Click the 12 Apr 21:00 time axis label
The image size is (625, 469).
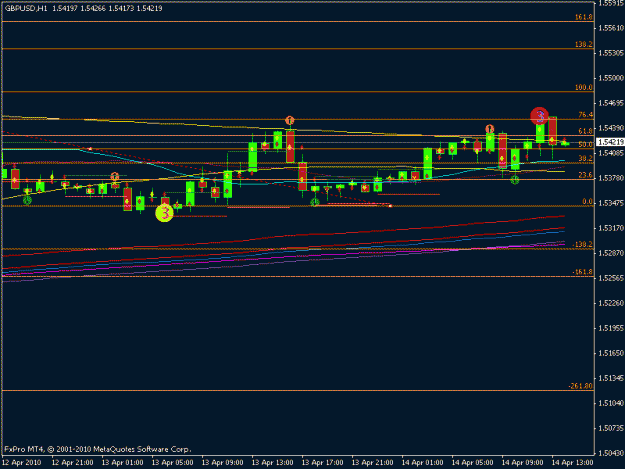[x=73, y=463]
